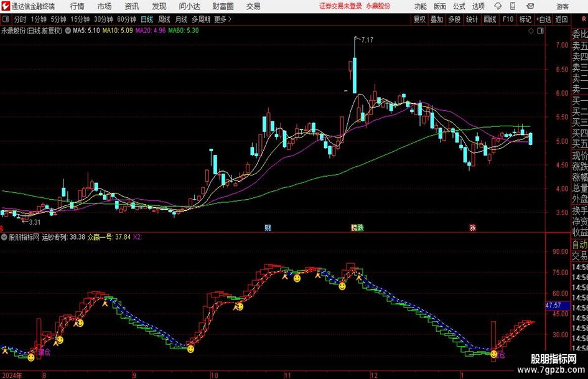
Task: Open the headset customer service icon
Action: click(x=498, y=6)
